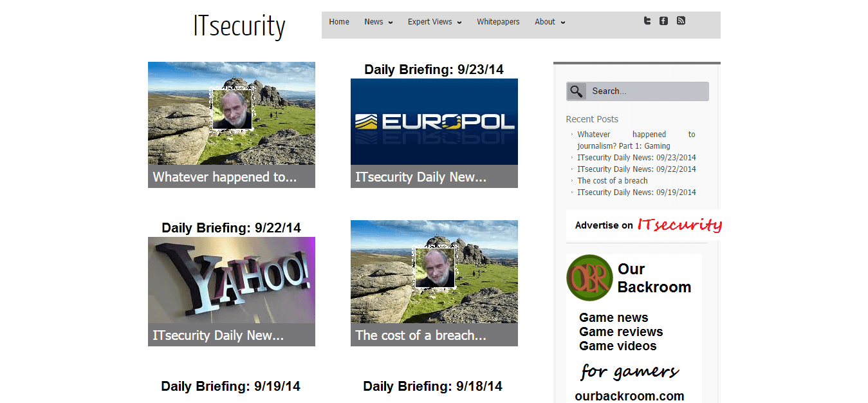Click 'Game news' in Our Backroom ad
This screenshot has width=868, height=403.
(x=614, y=317)
